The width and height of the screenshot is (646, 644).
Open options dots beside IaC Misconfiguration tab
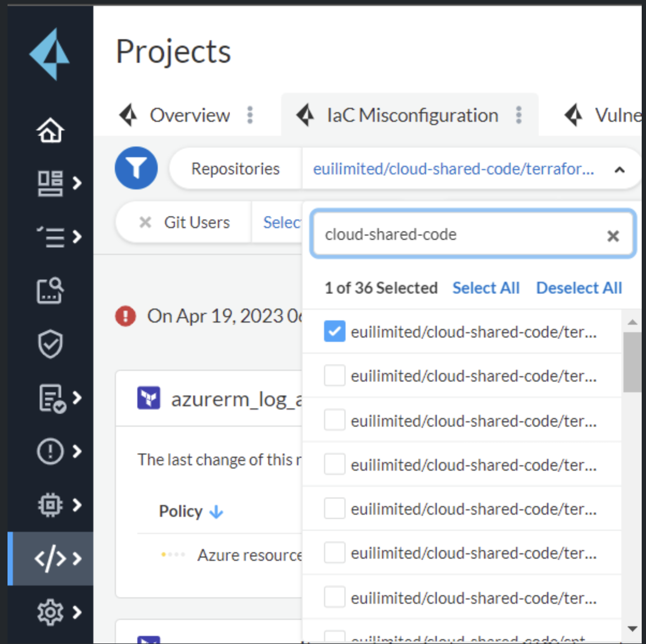tap(518, 115)
